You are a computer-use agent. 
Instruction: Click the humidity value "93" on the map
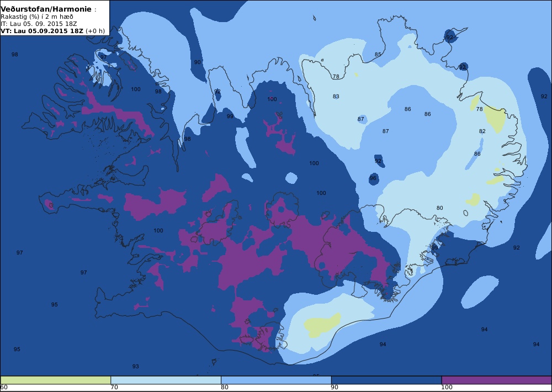pos(136,367)
